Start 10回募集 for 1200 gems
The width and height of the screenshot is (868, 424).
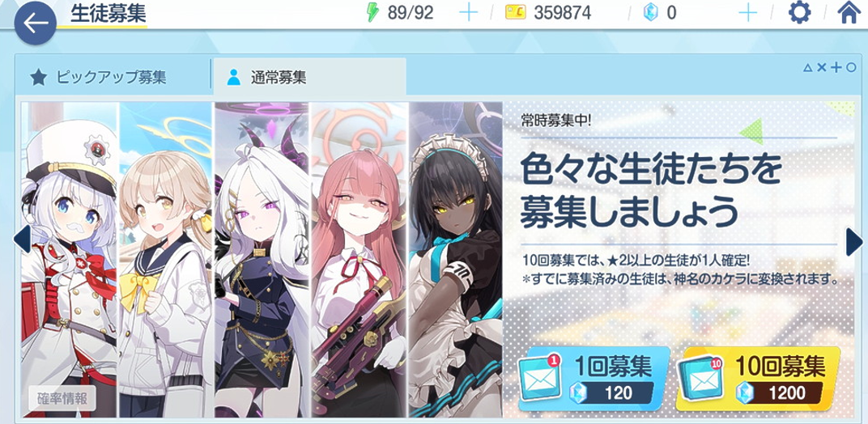758,379
